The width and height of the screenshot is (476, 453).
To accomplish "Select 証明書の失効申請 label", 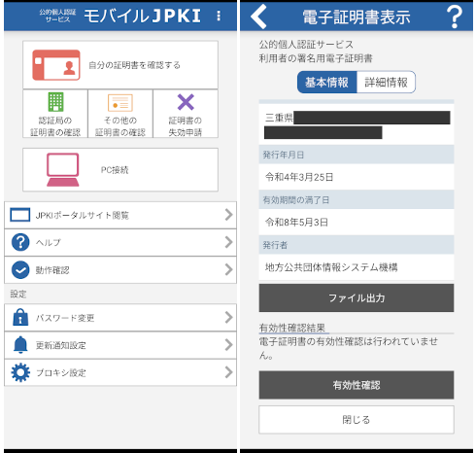I will tap(186, 126).
